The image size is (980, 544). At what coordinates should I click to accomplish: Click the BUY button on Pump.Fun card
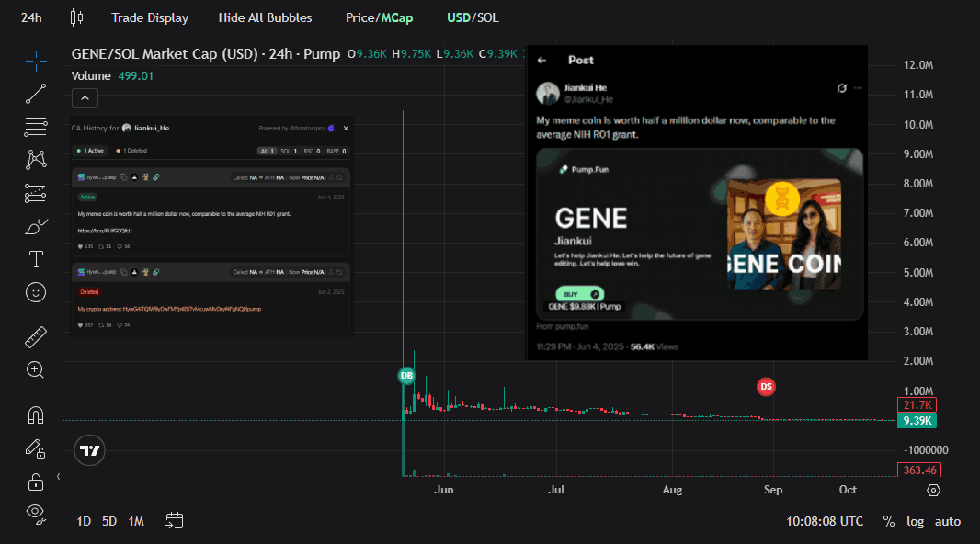point(579,294)
